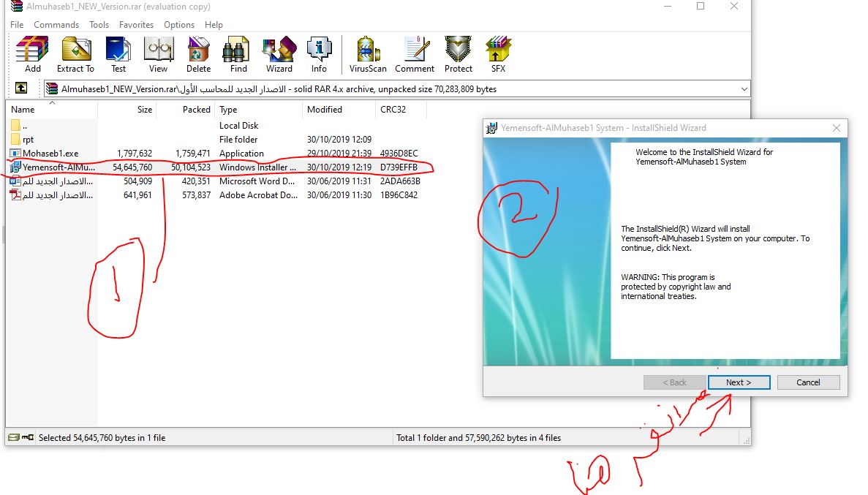Click the "Total 1 folder" status text
The width and height of the screenshot is (868, 495).
tap(478, 437)
